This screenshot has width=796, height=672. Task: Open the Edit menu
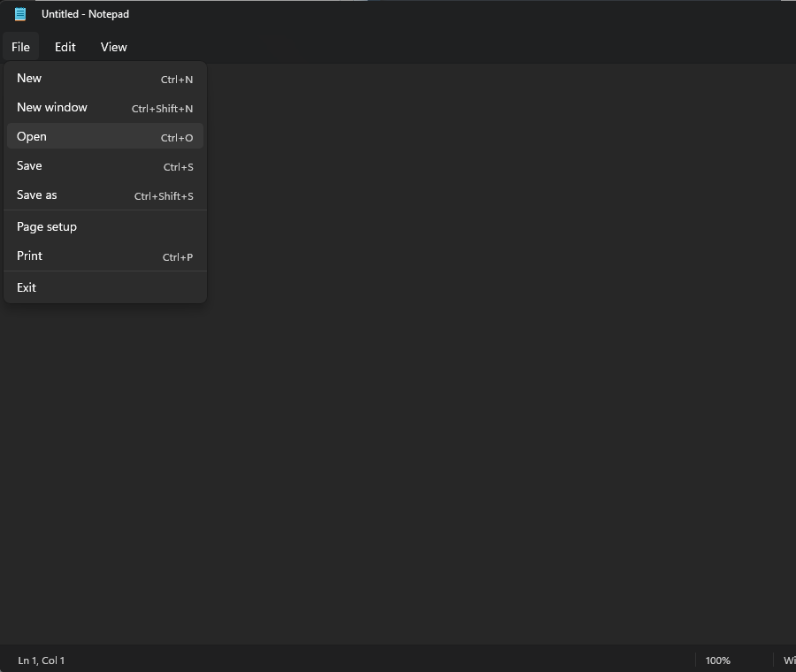pyautogui.click(x=65, y=47)
